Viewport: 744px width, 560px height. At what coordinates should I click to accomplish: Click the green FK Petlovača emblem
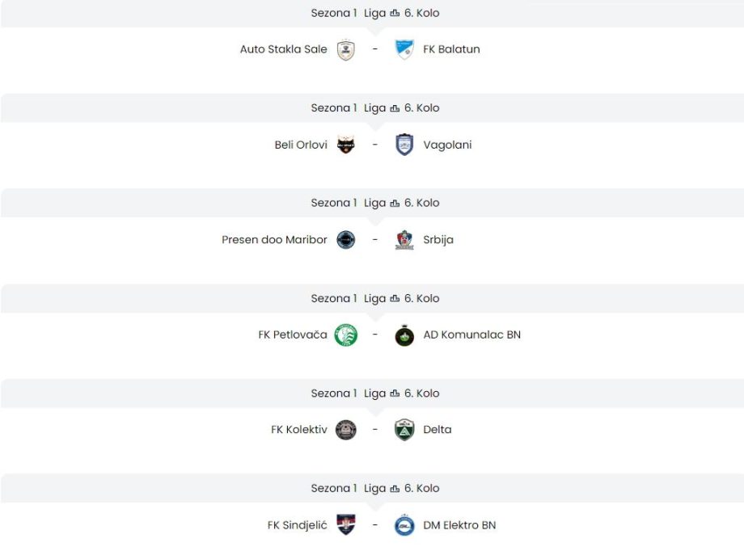[345, 335]
